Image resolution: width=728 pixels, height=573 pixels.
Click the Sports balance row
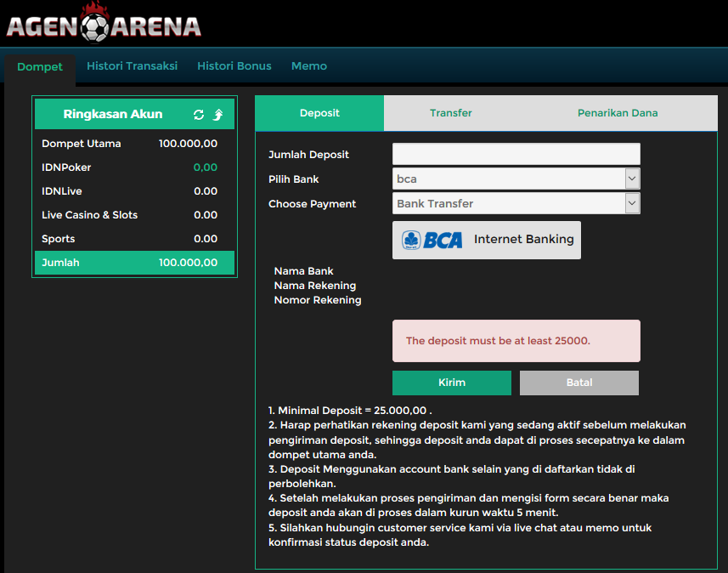135,239
